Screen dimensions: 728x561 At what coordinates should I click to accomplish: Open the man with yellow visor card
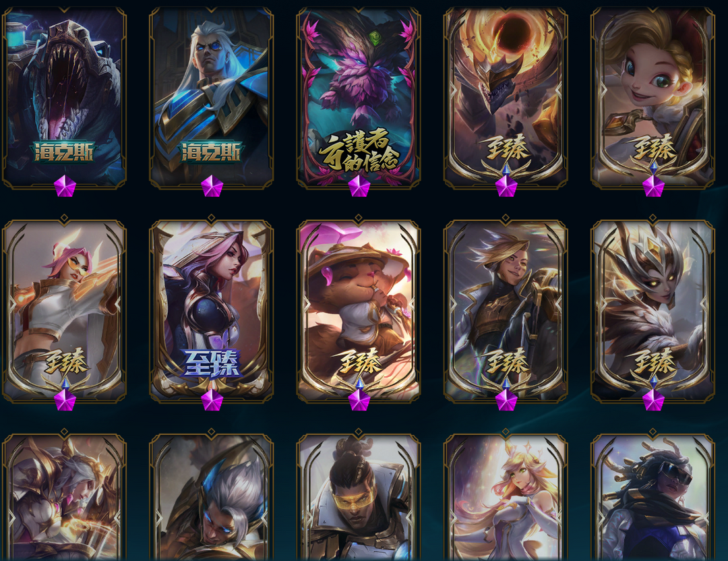[x=359, y=497]
